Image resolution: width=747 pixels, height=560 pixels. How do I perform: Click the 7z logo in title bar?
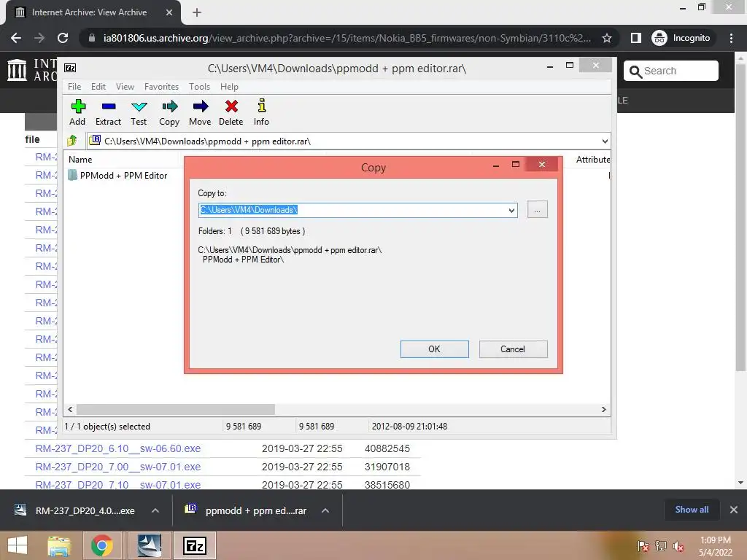coord(70,68)
